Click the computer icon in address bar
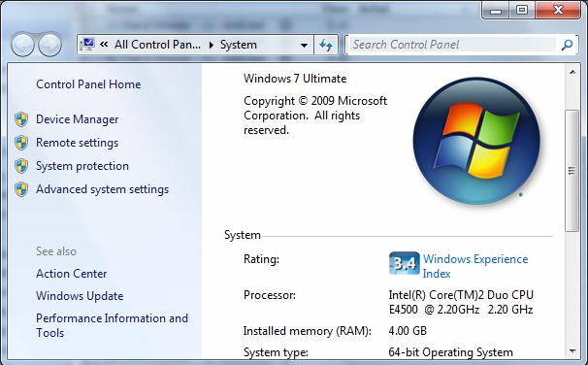 coord(87,45)
